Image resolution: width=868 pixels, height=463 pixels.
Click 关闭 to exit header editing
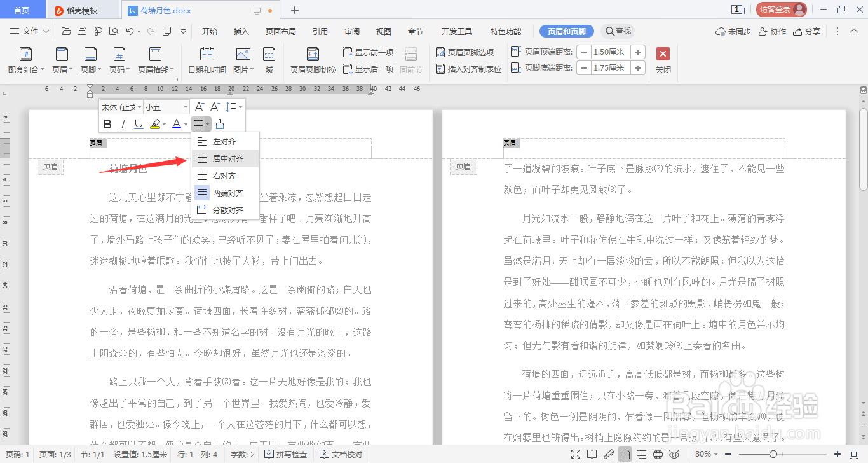(x=663, y=60)
